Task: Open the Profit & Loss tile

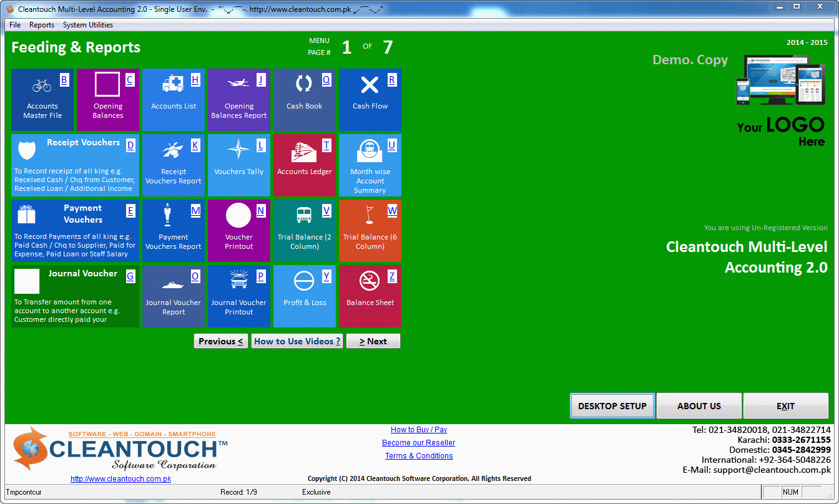Action: click(x=305, y=296)
